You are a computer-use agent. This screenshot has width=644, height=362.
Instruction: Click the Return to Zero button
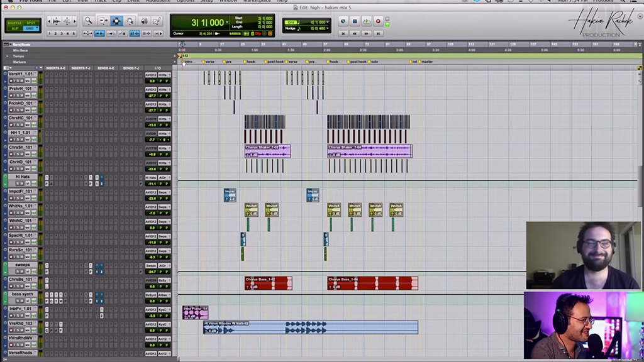tap(343, 33)
